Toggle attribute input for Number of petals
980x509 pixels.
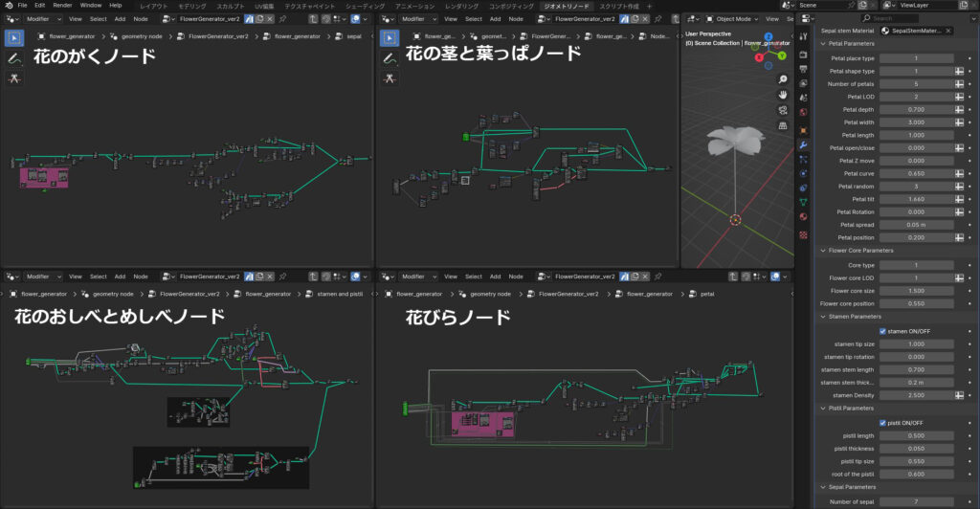pos(959,83)
